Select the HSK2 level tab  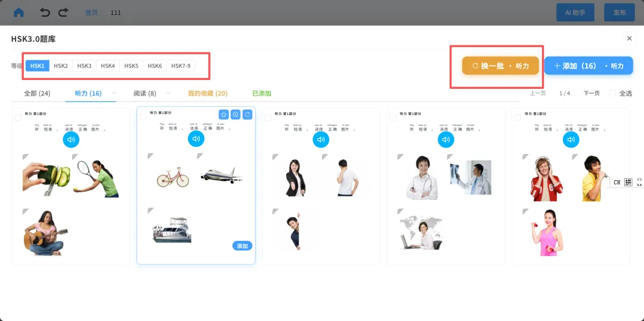pyautogui.click(x=61, y=66)
